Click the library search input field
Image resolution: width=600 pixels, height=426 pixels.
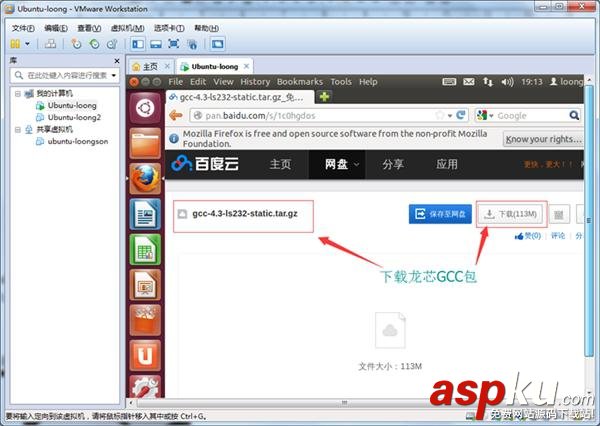(67, 75)
